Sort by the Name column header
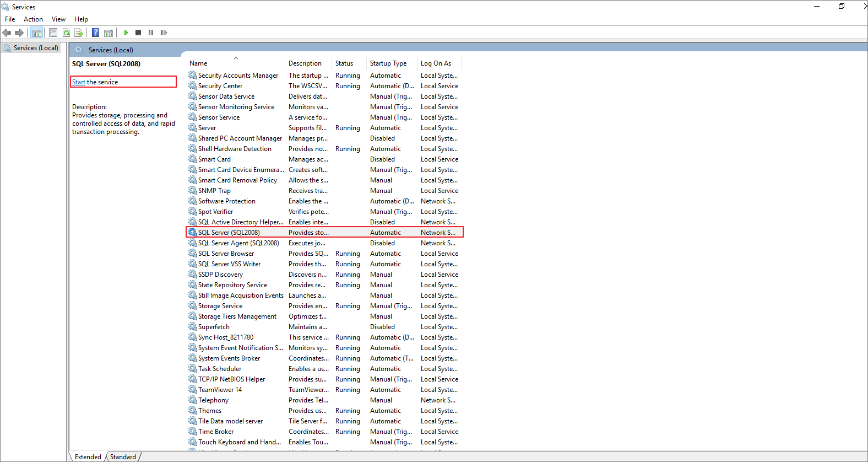This screenshot has height=462, width=868. tap(236, 63)
